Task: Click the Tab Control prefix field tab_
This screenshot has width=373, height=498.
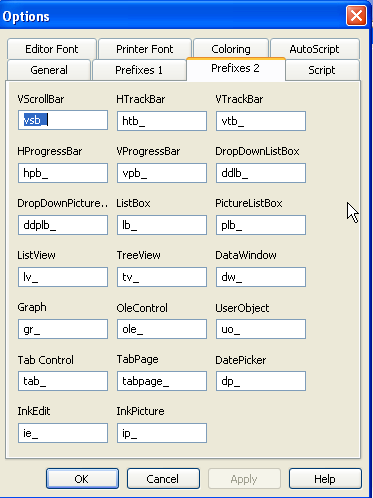Action: tap(63, 381)
